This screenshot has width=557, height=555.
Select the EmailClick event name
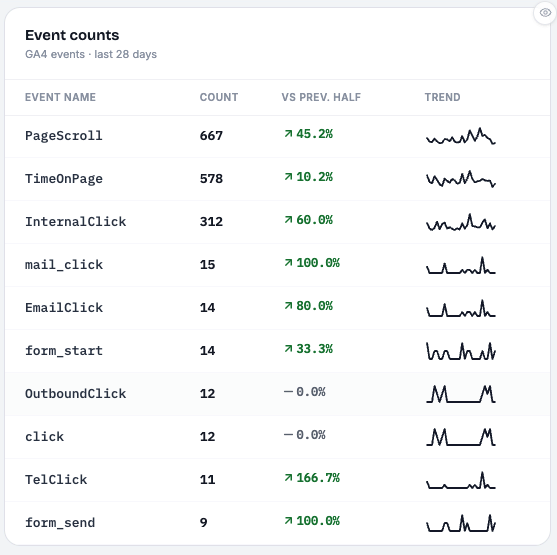[x=64, y=308]
